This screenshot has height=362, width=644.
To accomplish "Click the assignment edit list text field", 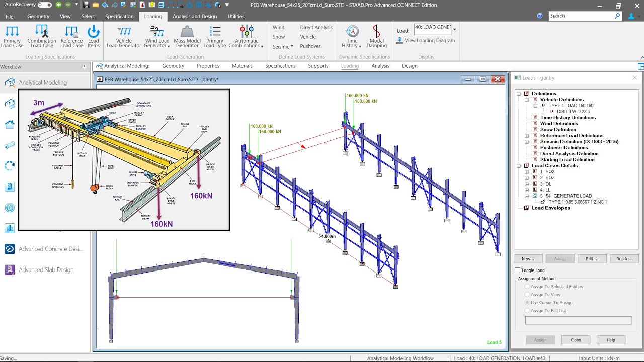I will click(578, 320).
